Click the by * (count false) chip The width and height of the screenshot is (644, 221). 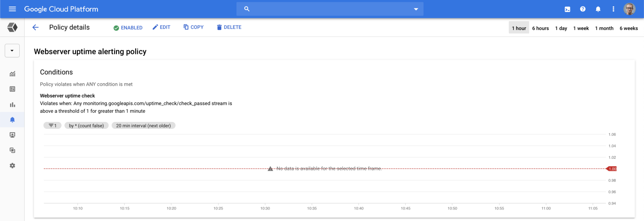point(86,125)
